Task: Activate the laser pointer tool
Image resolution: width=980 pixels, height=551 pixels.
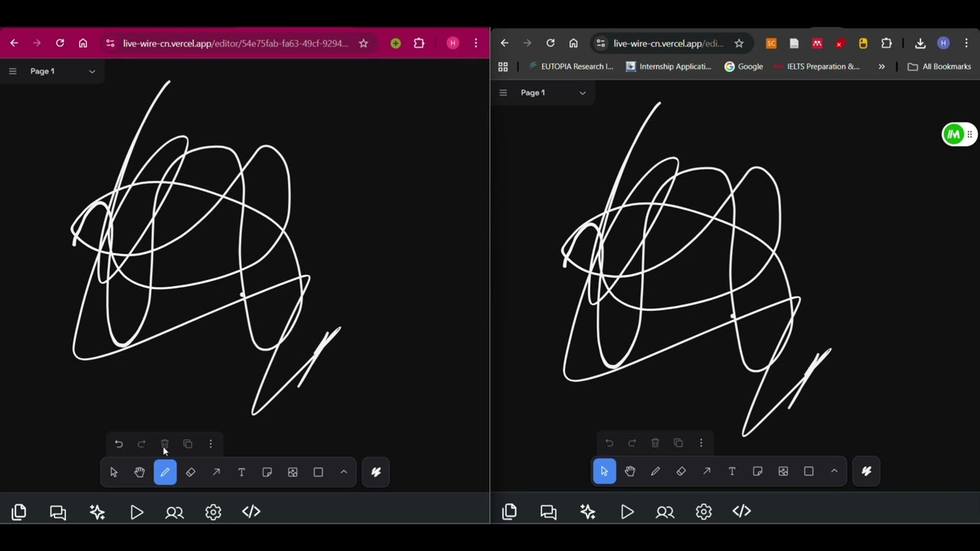Action: pos(375,472)
